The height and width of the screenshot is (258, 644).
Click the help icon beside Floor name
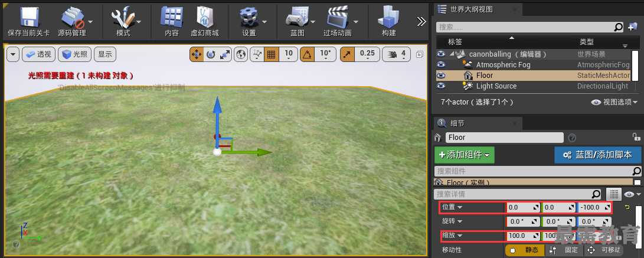click(x=572, y=138)
